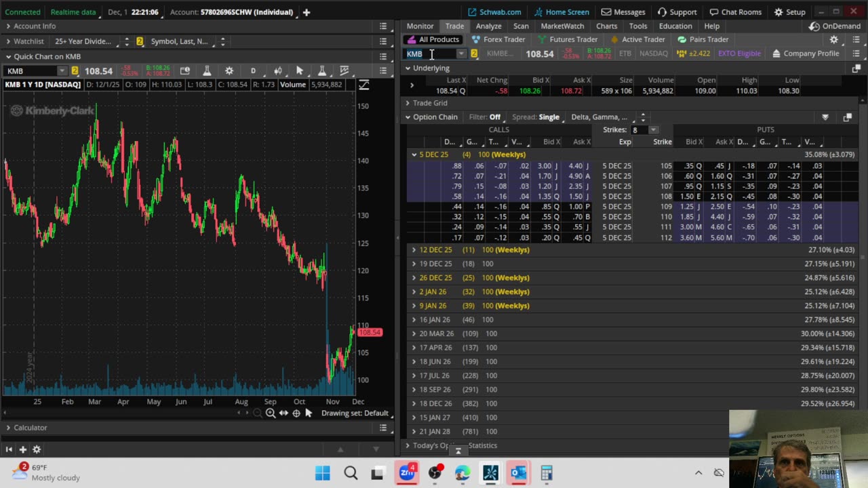Expand the 16 JAN 26 expiration row

click(414, 320)
